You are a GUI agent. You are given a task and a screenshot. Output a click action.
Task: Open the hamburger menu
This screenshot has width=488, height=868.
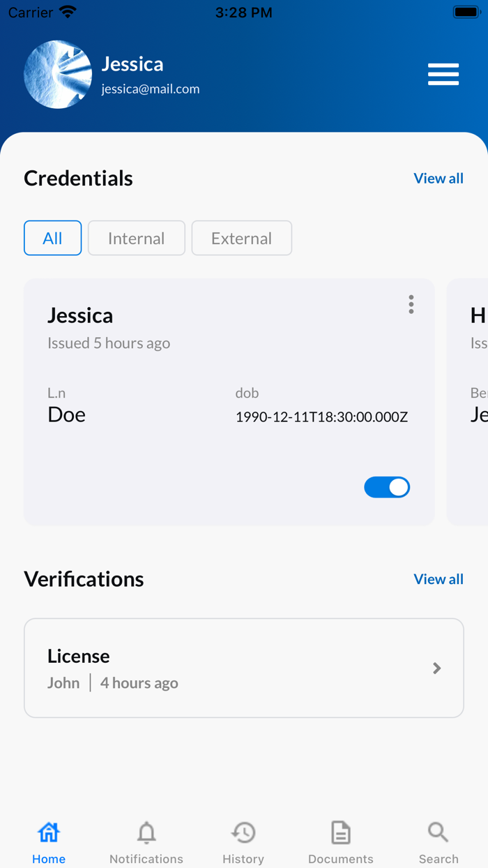443,74
